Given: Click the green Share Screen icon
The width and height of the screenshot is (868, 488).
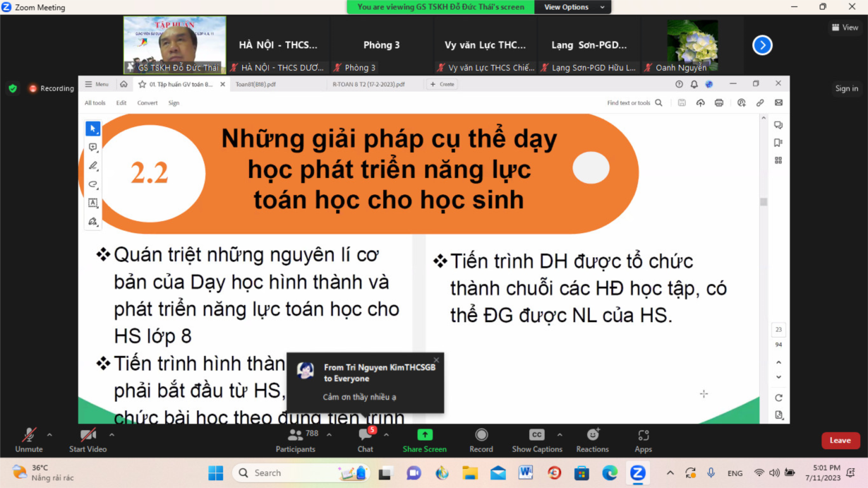Looking at the screenshot, I should (424, 435).
